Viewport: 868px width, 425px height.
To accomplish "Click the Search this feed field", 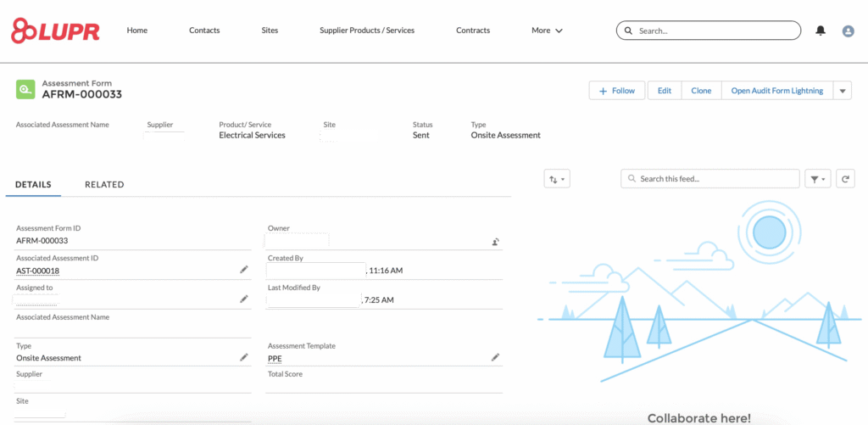I will 710,179.
